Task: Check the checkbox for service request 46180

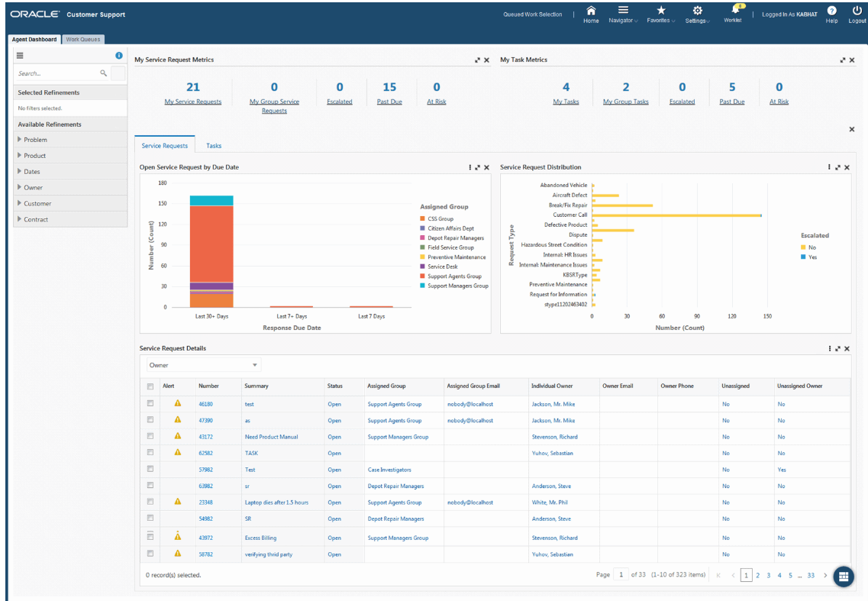Action: (150, 404)
